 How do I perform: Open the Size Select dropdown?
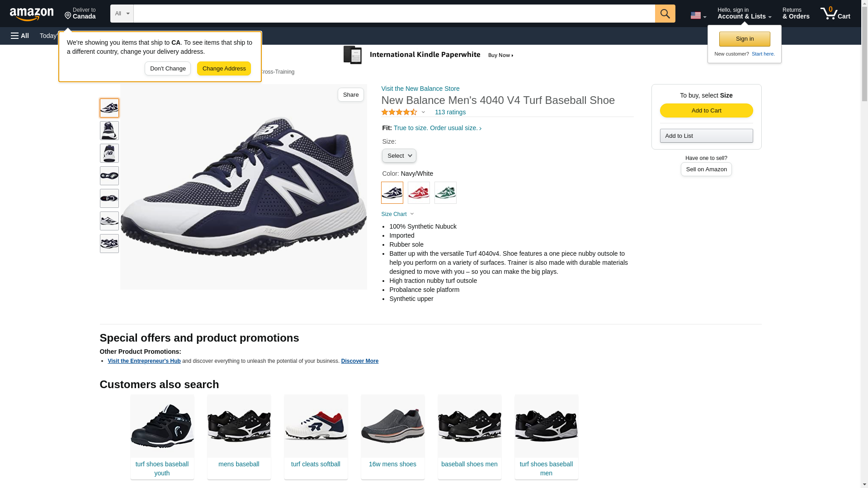[x=399, y=156]
